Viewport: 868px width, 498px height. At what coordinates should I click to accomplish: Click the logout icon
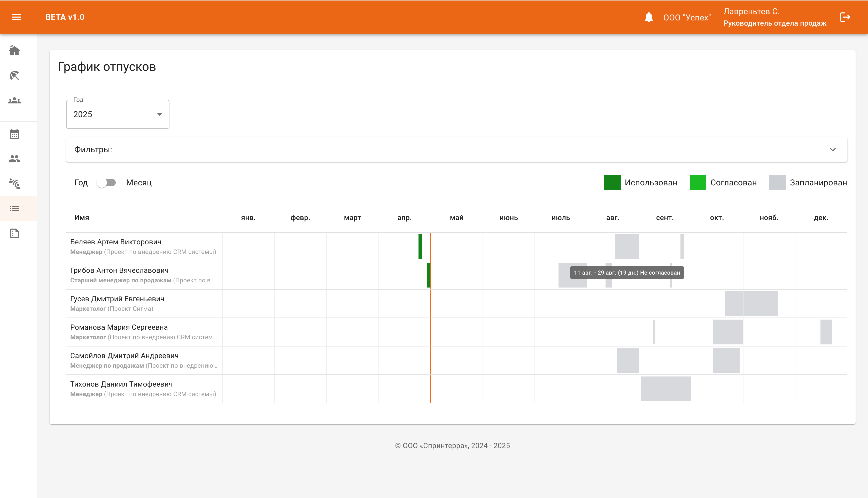845,17
